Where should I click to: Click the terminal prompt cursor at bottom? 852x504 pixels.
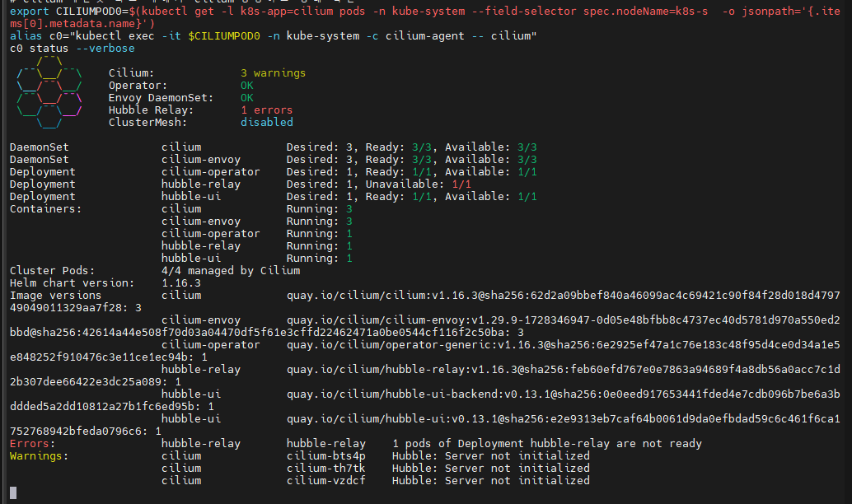[x=12, y=492]
